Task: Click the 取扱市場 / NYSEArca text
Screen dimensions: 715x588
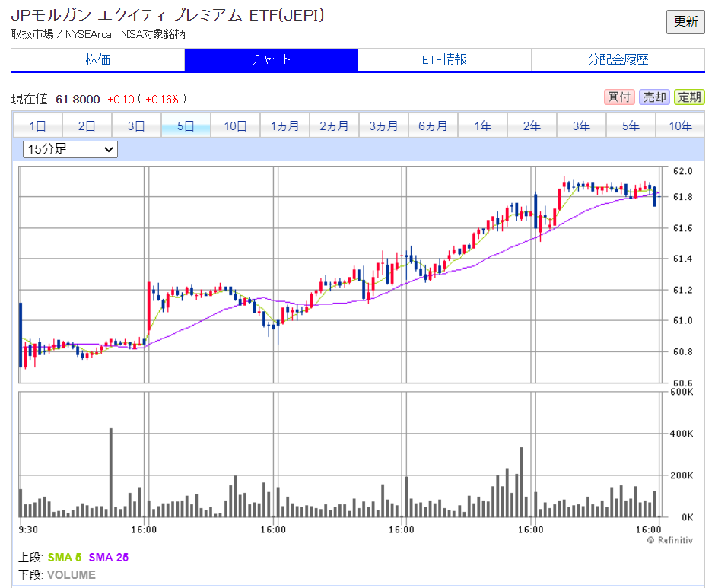Action: tap(61, 34)
